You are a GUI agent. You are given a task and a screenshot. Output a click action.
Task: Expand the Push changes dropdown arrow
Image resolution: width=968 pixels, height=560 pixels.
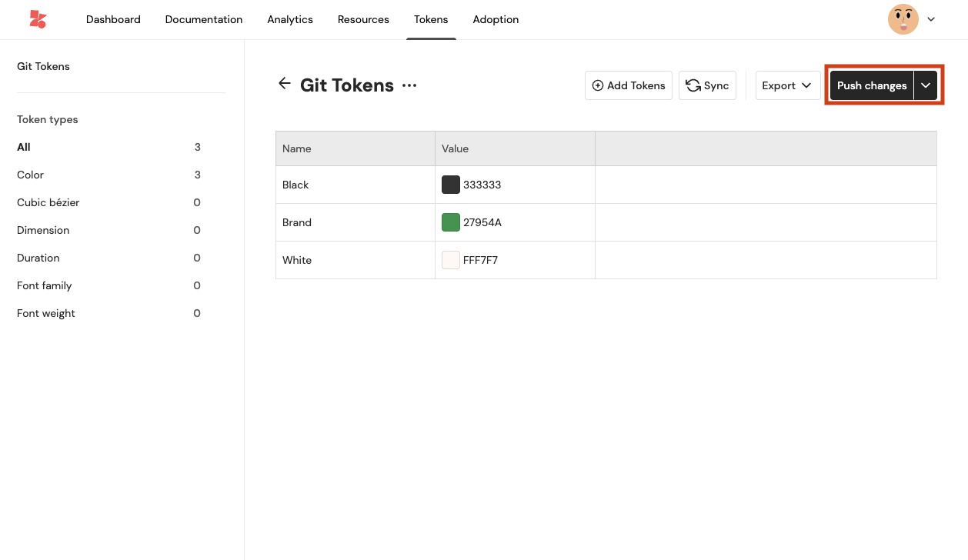pos(926,85)
